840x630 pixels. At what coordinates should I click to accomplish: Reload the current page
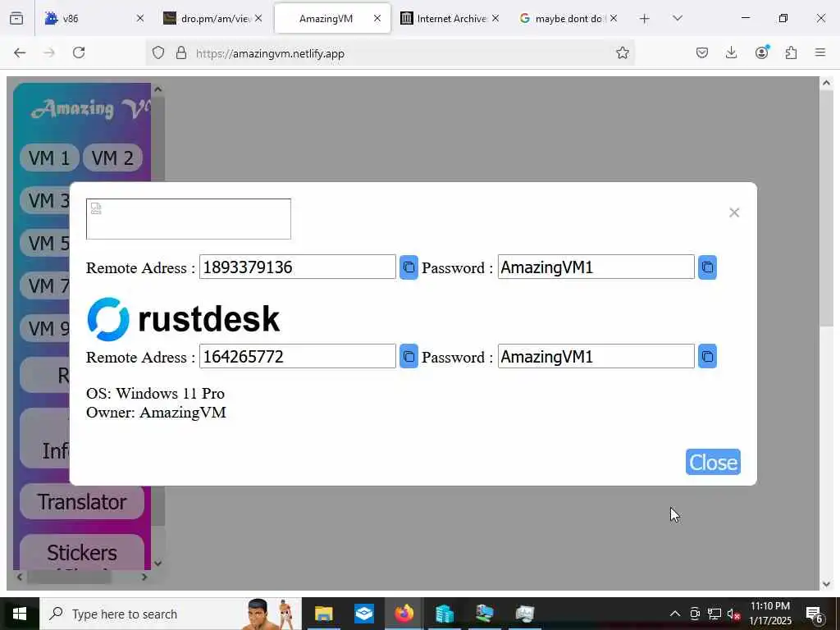point(79,52)
